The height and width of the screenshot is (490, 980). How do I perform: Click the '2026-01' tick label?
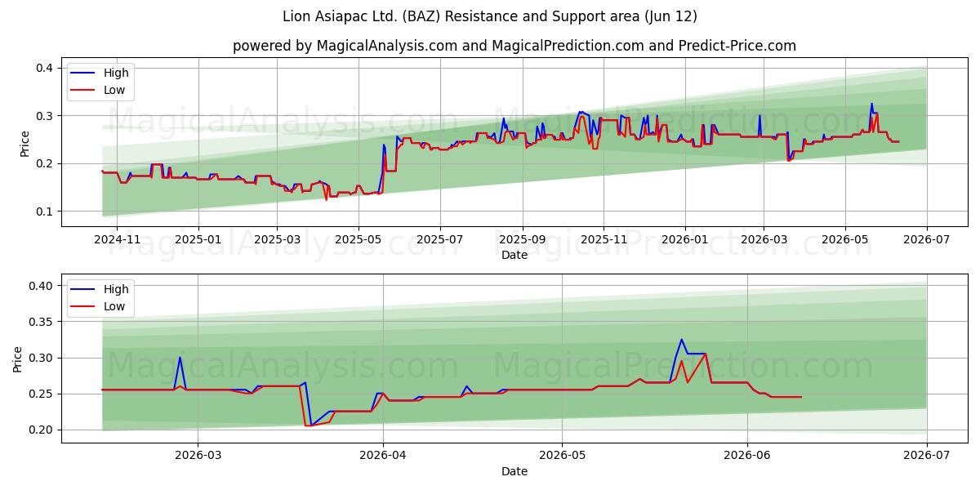pos(684,240)
